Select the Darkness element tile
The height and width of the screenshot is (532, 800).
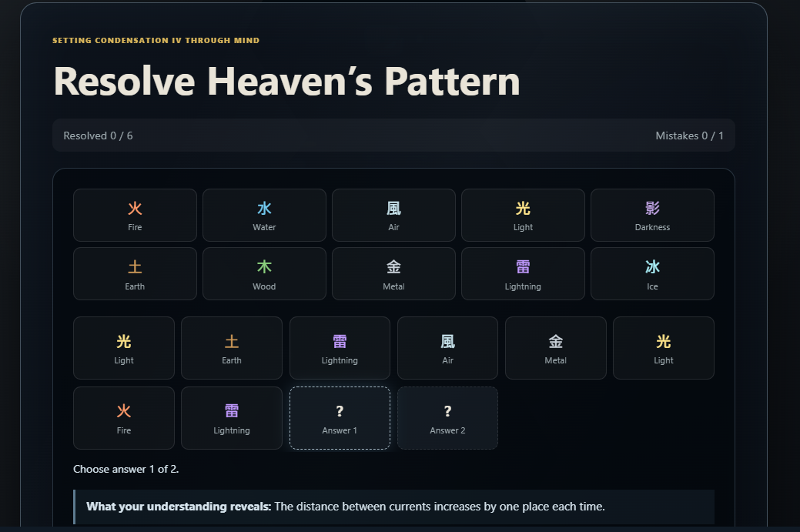click(x=652, y=216)
